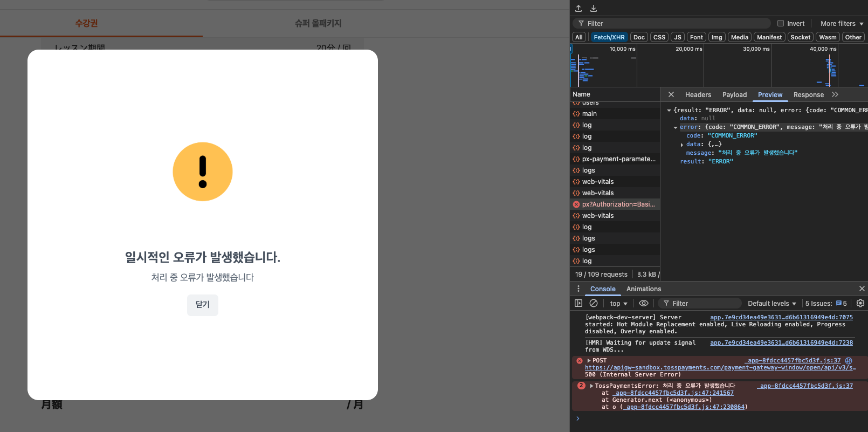Open the Default levels dropdown

(772, 303)
